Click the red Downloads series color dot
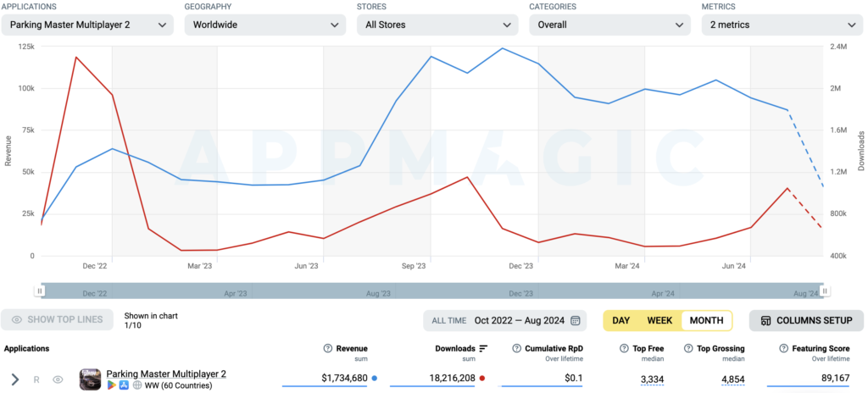 click(482, 378)
